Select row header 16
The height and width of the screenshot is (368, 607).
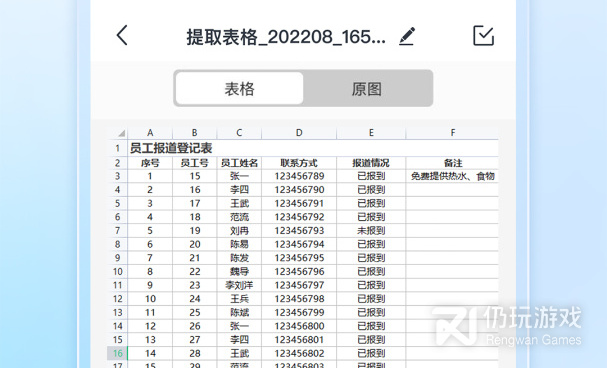(118, 353)
